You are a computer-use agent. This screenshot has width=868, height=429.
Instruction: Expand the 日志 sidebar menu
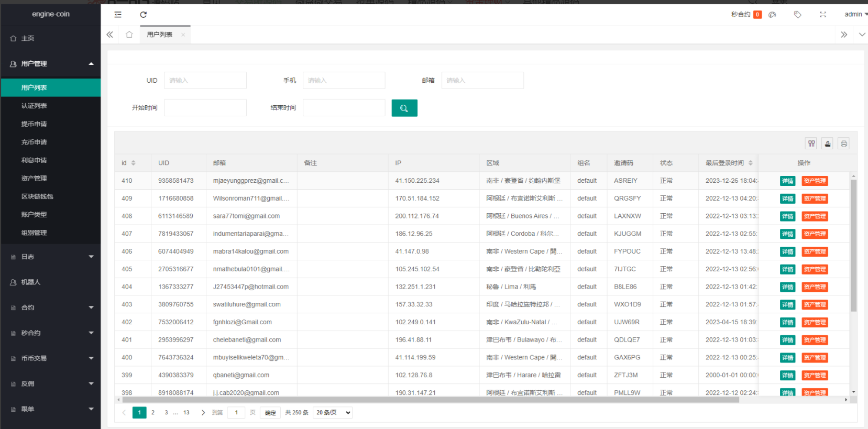[51, 257]
